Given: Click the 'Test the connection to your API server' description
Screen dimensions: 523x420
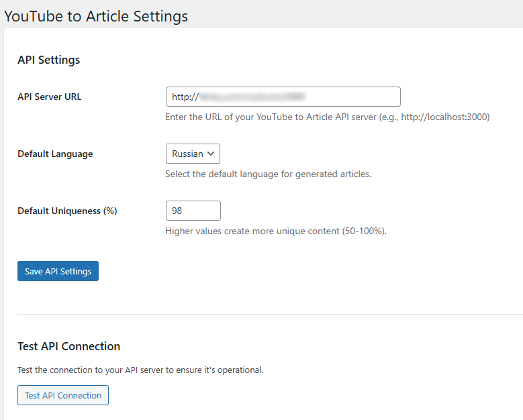Looking at the screenshot, I should [x=140, y=370].
